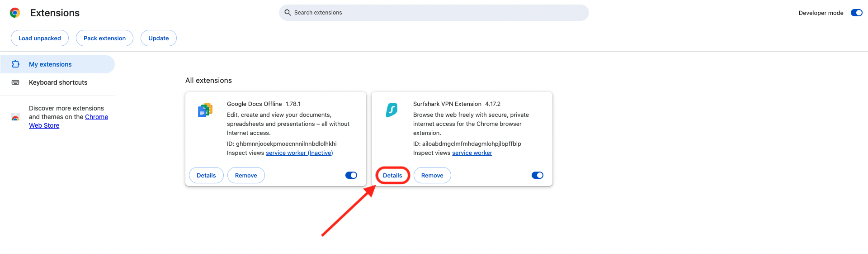Open the Chrome Web Store link
Screen dimensions: 868x254
click(x=96, y=117)
